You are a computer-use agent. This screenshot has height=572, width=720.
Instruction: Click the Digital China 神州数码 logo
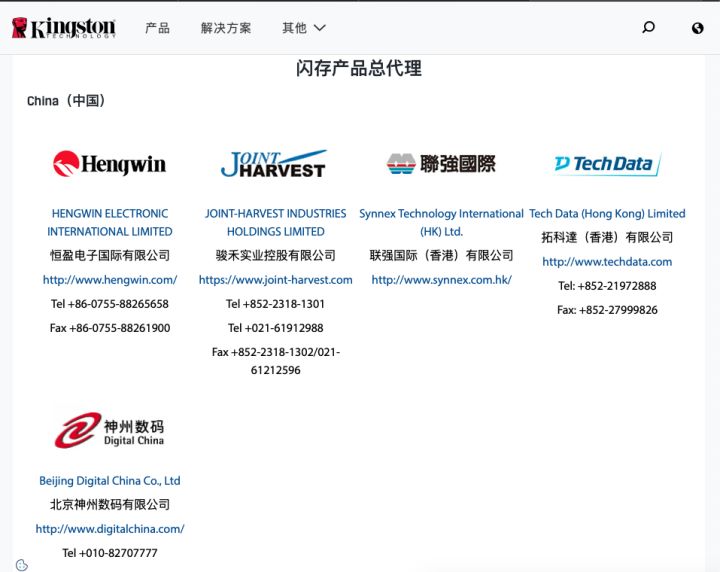click(x=110, y=430)
